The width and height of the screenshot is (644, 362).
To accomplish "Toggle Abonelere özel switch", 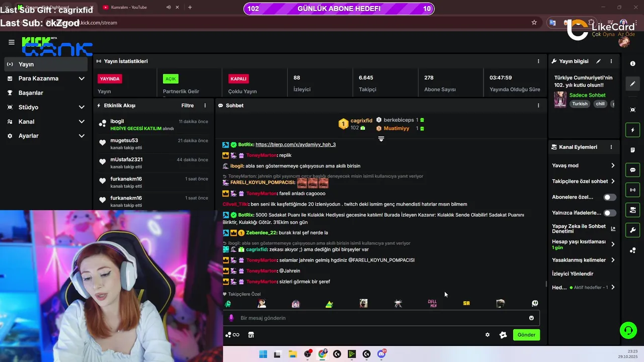I will pos(609,197).
